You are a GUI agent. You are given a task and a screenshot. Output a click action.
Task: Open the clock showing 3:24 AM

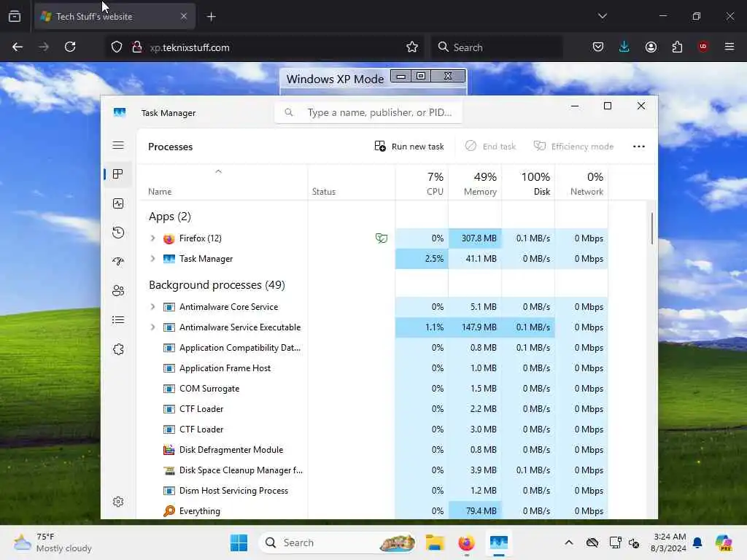pos(670,542)
